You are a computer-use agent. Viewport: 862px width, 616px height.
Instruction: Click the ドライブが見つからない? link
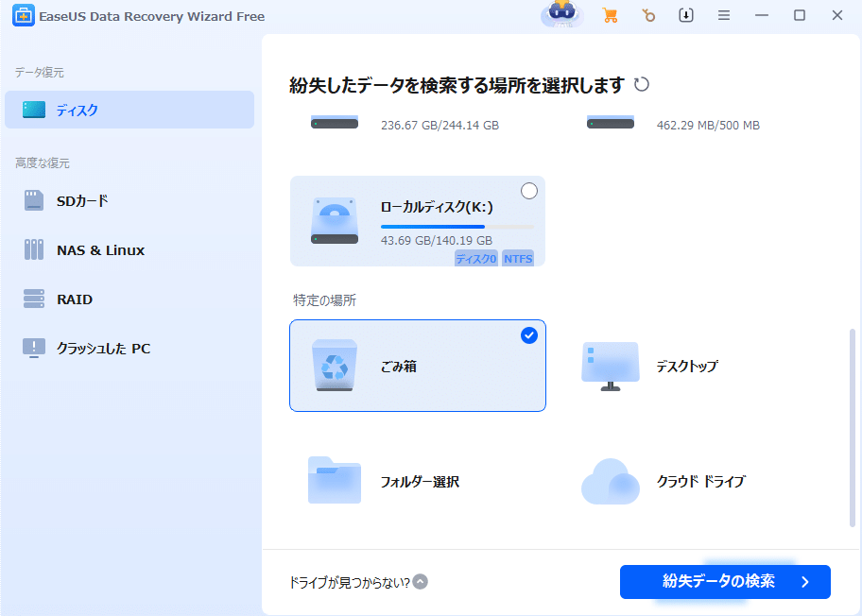tap(350, 582)
